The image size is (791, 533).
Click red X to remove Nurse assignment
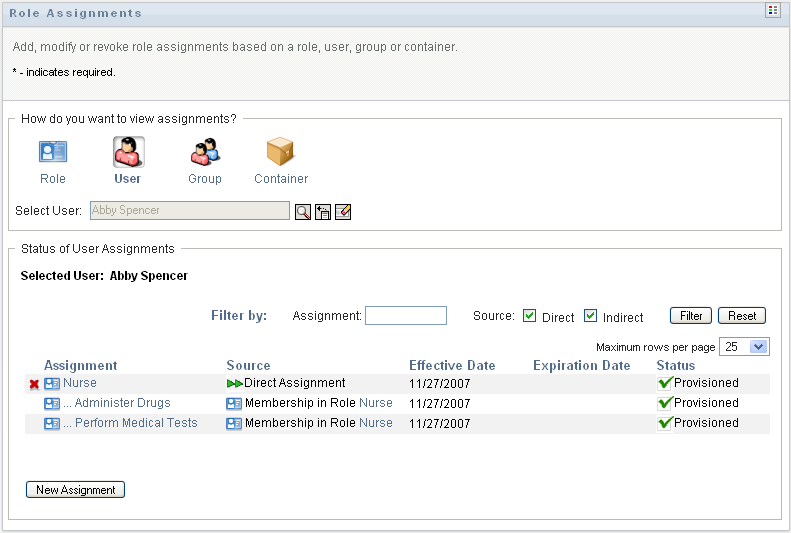34,384
